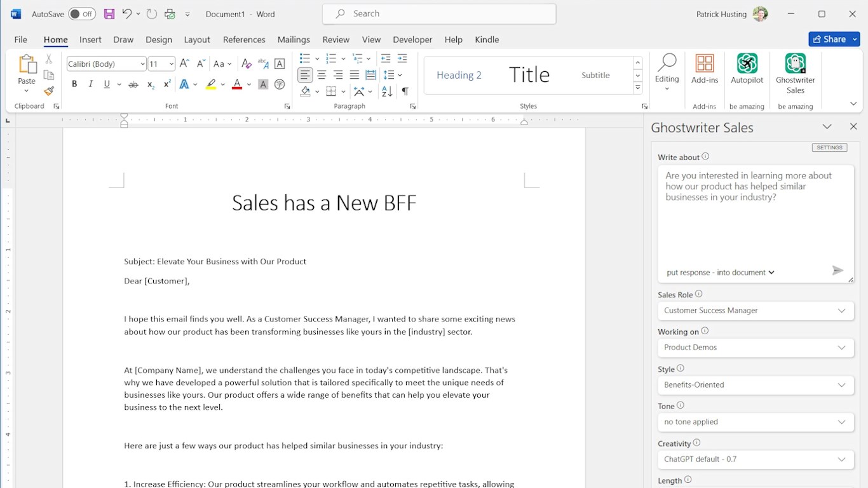Apply a bulleted list
Image resolution: width=868 pixels, height=488 pixels.
pyautogui.click(x=305, y=58)
